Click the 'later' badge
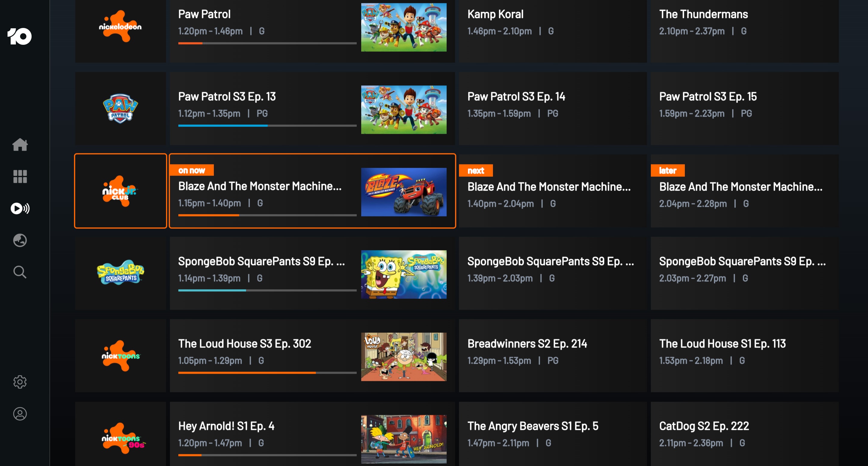This screenshot has width=868, height=466. [667, 170]
